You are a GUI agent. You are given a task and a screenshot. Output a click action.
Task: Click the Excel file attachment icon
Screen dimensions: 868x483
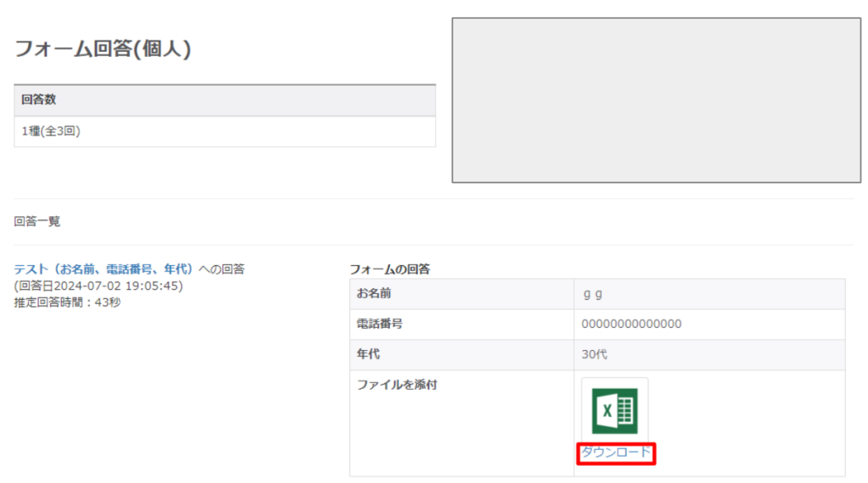pos(615,410)
